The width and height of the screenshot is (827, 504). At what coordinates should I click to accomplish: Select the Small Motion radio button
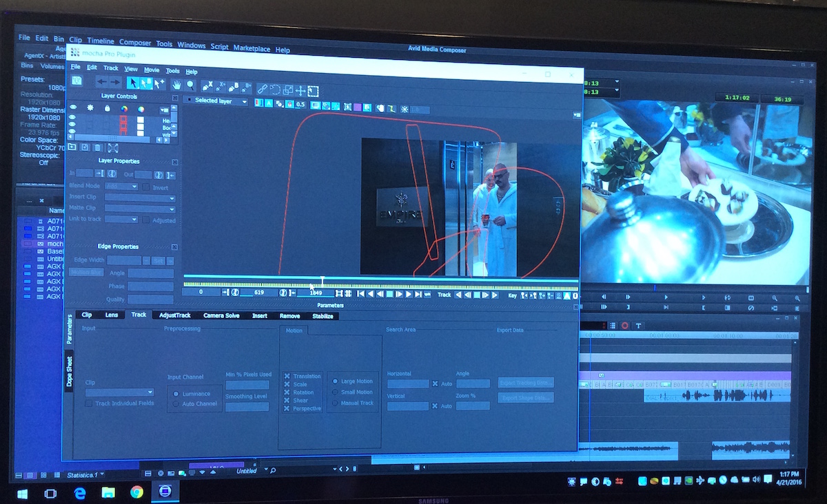(335, 392)
